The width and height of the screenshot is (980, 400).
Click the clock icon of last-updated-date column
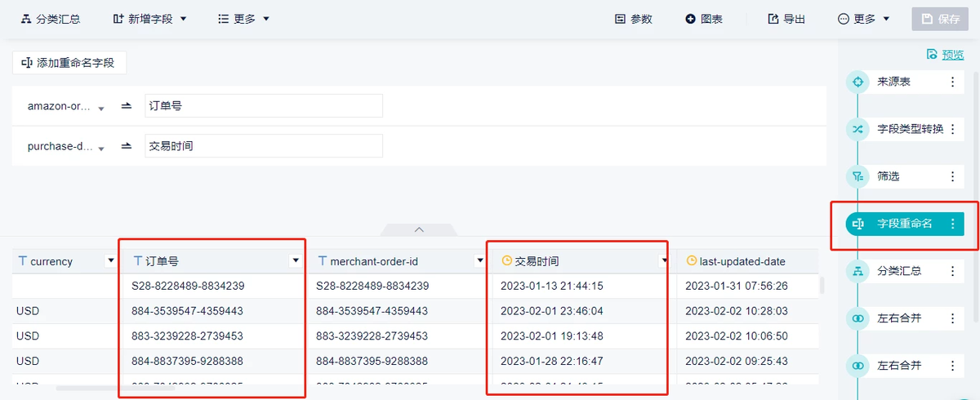691,261
